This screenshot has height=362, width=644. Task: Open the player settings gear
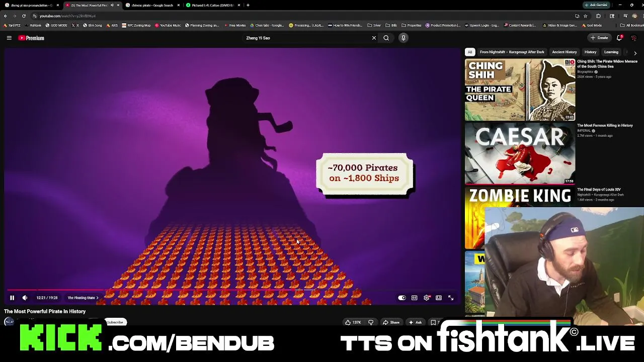(427, 298)
